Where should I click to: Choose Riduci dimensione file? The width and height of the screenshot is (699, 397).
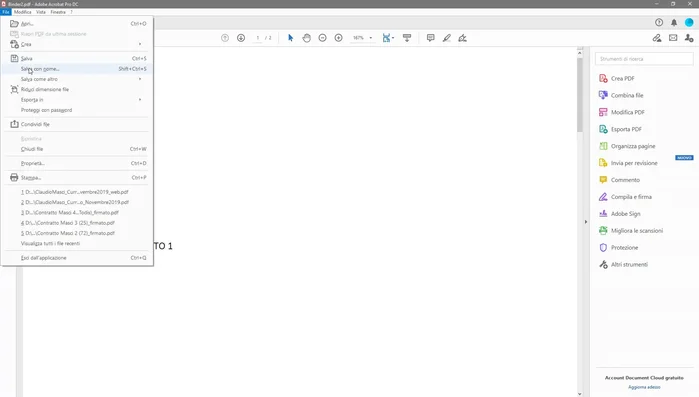click(77, 90)
